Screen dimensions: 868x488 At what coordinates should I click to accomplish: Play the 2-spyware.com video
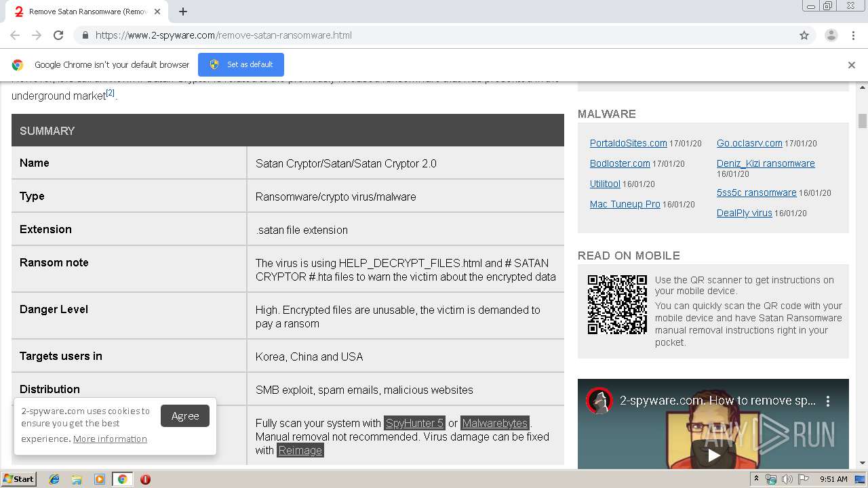coord(713,455)
